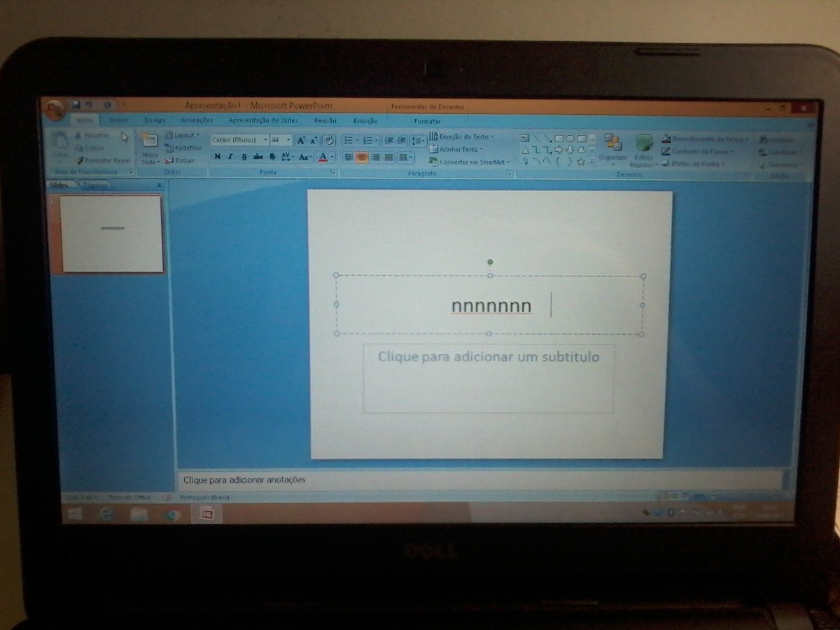Select the triangle shape in shapes gallery

pos(526,150)
